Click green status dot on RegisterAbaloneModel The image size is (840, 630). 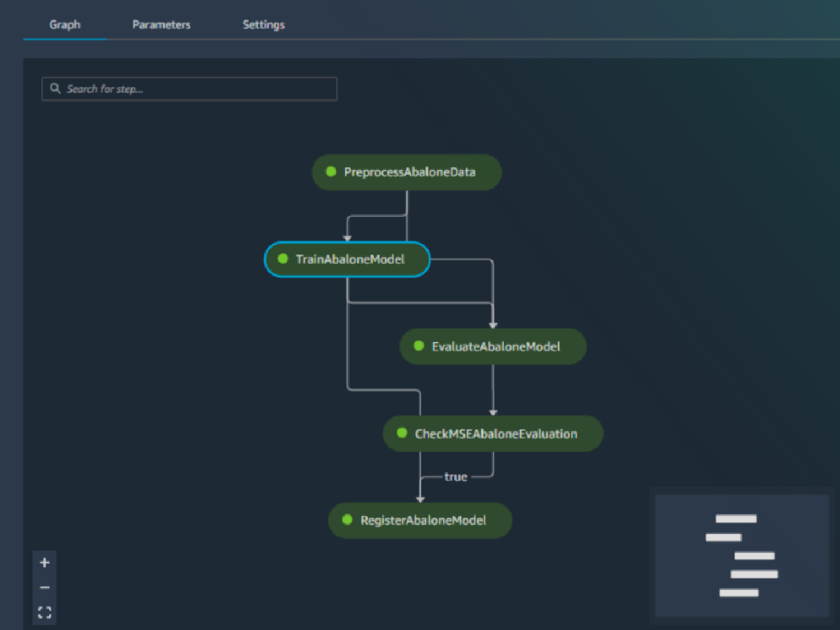(x=347, y=520)
